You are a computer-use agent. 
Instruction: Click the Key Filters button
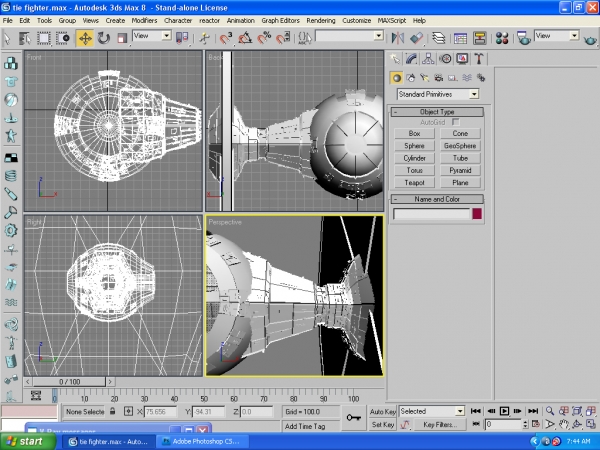coord(440,425)
